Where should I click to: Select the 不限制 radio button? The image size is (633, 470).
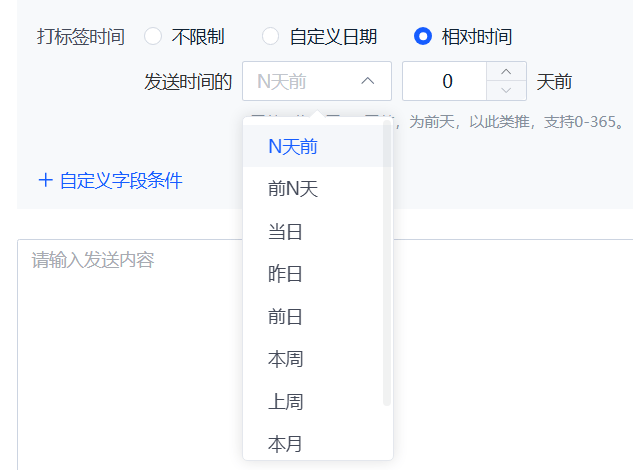(153, 37)
